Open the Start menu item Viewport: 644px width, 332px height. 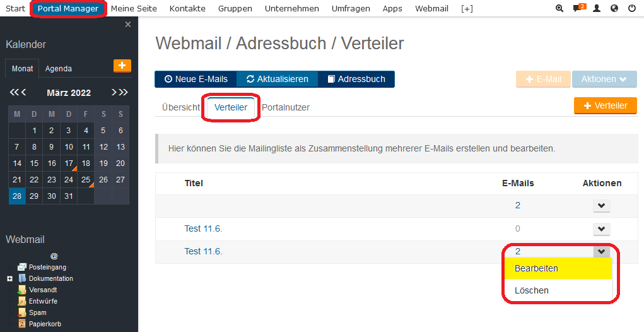(x=15, y=9)
